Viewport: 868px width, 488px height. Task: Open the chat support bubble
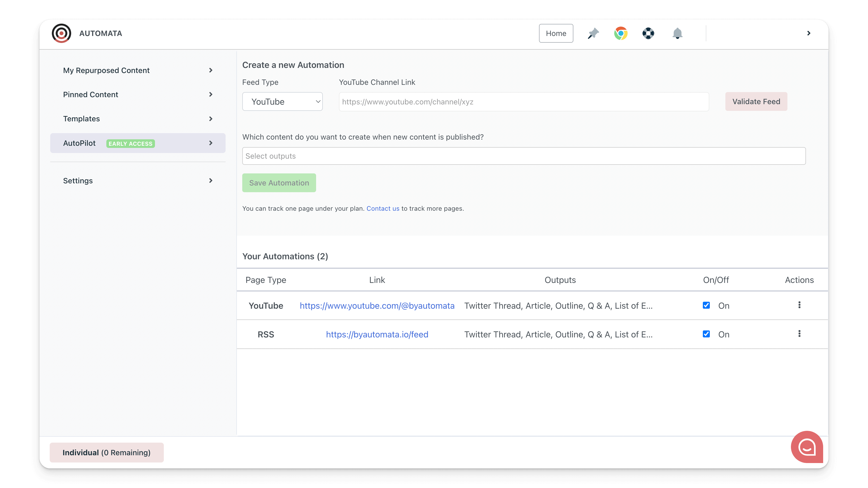pyautogui.click(x=807, y=447)
